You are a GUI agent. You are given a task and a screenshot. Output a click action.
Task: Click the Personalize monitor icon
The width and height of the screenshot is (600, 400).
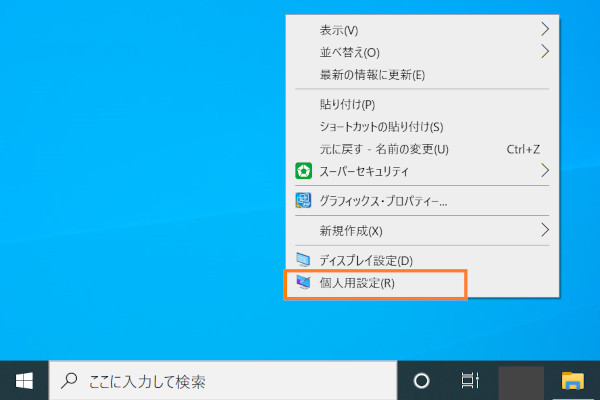click(x=303, y=282)
